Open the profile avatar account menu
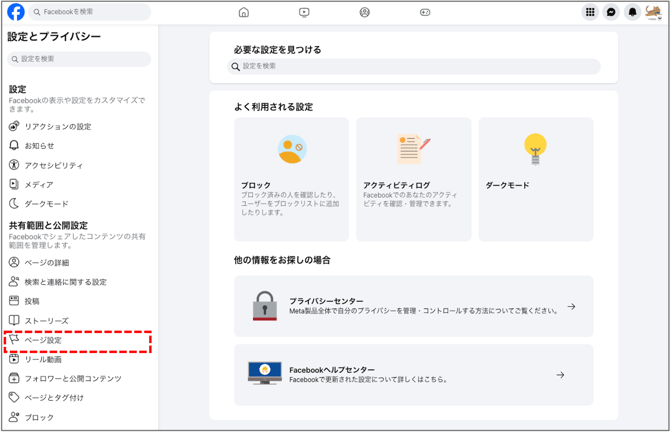Viewport: 670px width, 432px height. click(x=653, y=12)
